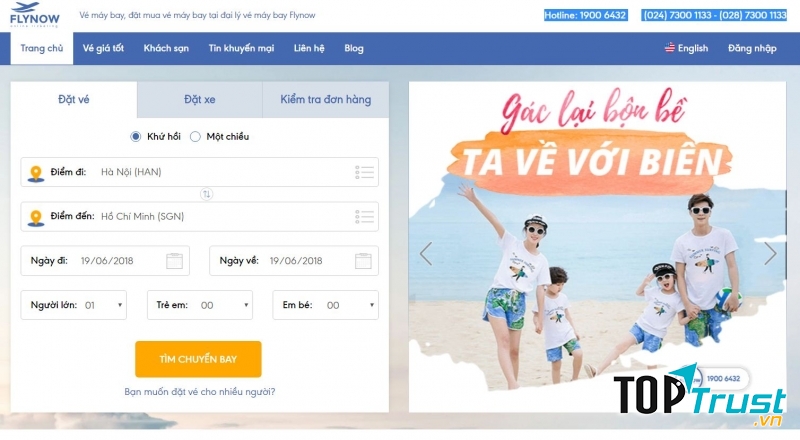Open calendar icon for Ngày về
Viewport: 800px width, 440px height.
pyautogui.click(x=363, y=261)
